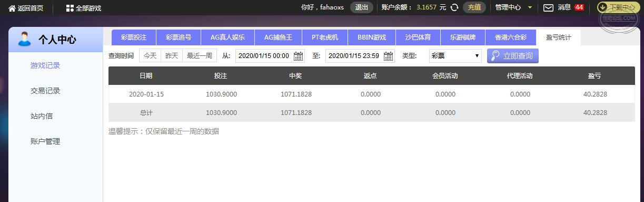This screenshot has height=202, width=644.
Task: Open the 44 unread messages badge
Action: point(579,7)
